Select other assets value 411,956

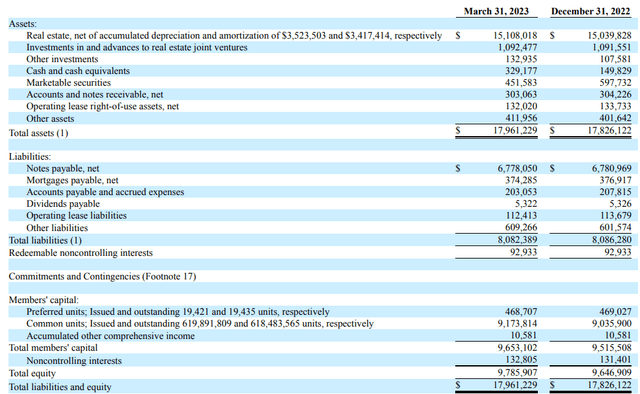pyautogui.click(x=521, y=119)
